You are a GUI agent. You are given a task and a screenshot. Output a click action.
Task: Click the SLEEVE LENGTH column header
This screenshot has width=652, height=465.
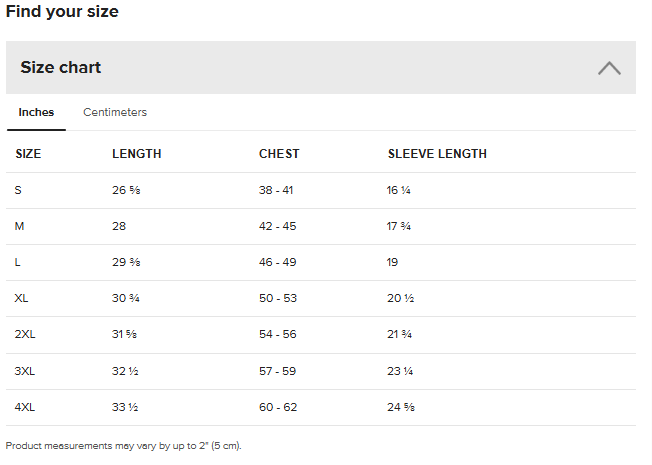point(437,154)
